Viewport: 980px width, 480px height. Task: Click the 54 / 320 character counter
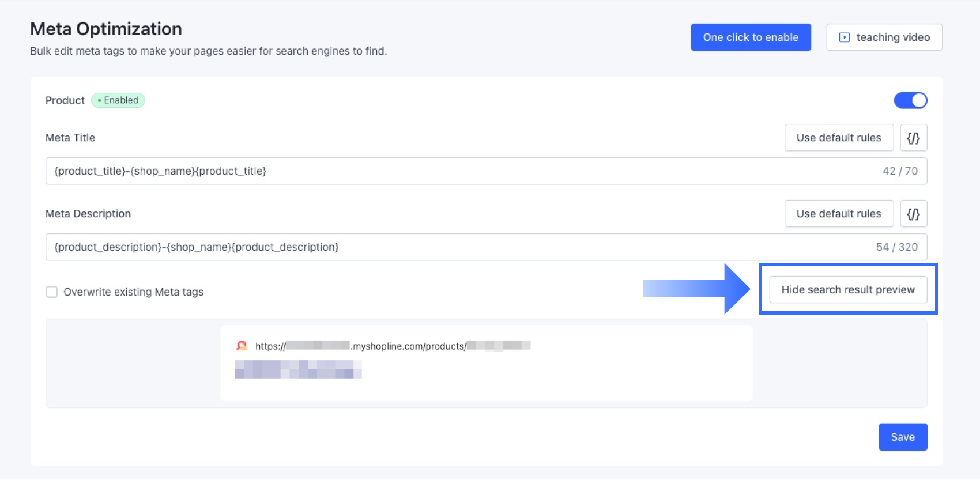coord(896,247)
